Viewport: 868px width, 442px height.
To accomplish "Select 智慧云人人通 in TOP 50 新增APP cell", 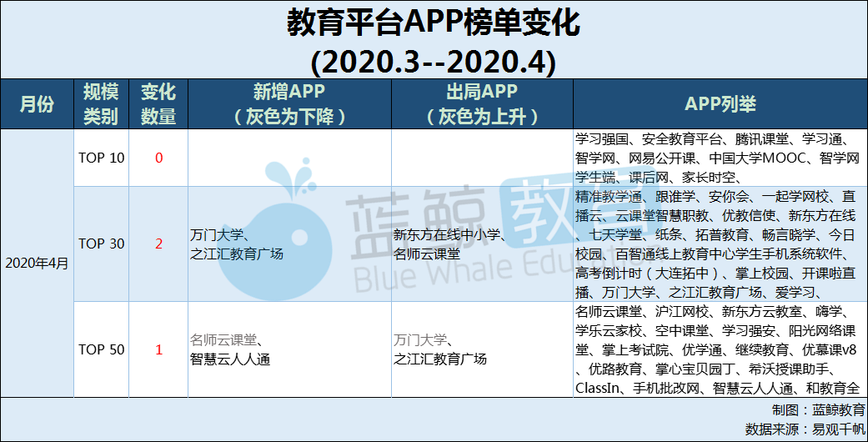I will pyautogui.click(x=230, y=359).
